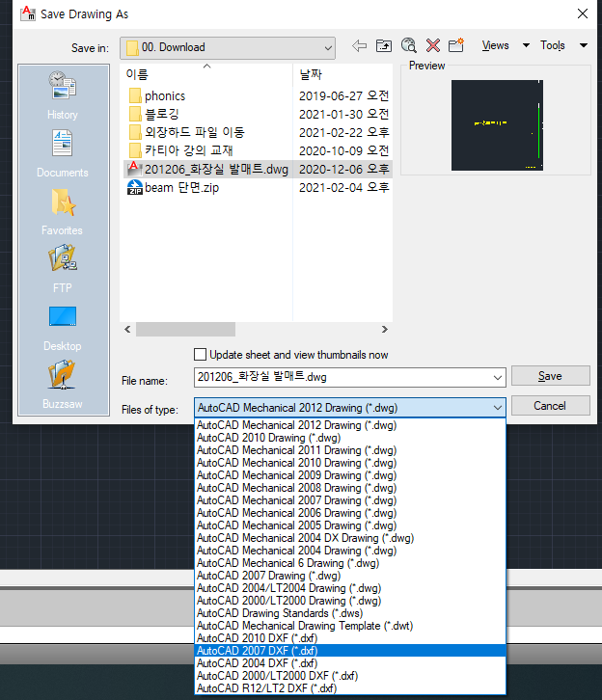Choose AutoCAD Mechanical Drawing Template (*.dwt)
The width and height of the screenshot is (602, 700).
click(x=350, y=626)
